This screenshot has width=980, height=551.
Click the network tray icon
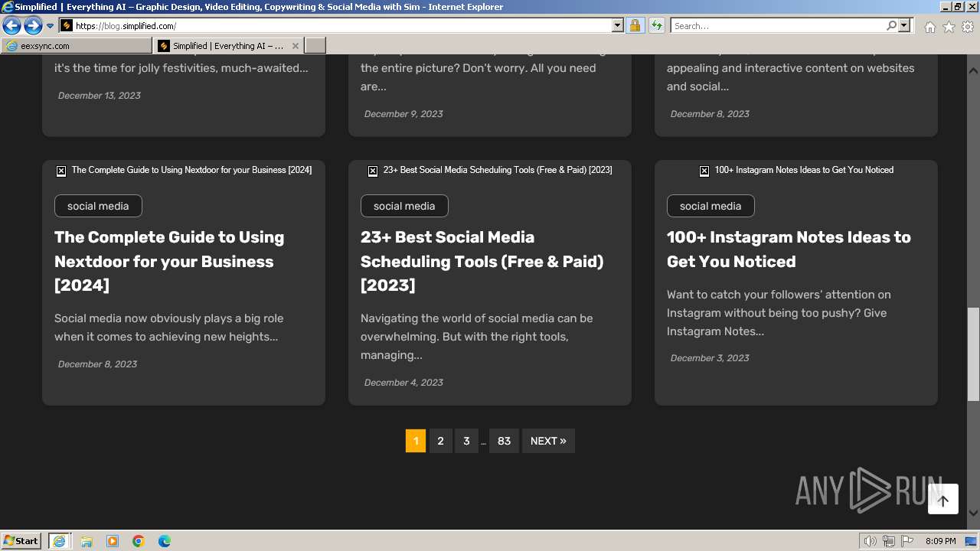coord(889,541)
